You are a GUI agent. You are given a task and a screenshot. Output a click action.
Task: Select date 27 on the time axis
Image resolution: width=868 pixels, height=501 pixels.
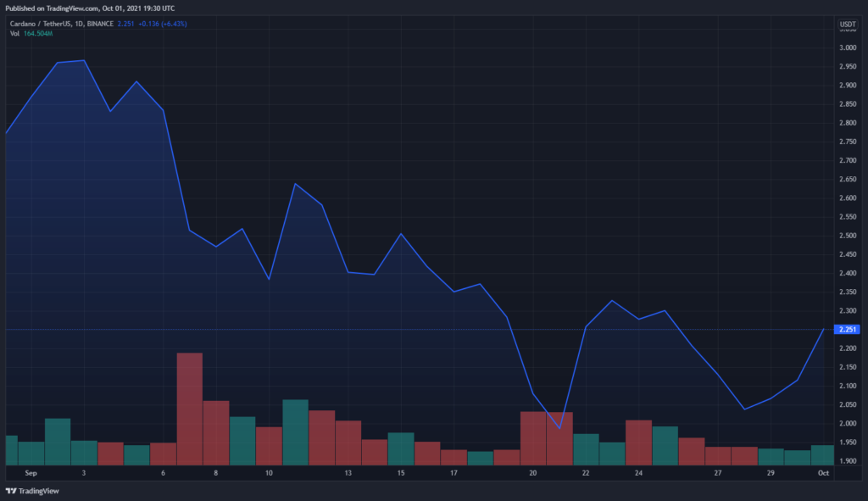pyautogui.click(x=717, y=473)
